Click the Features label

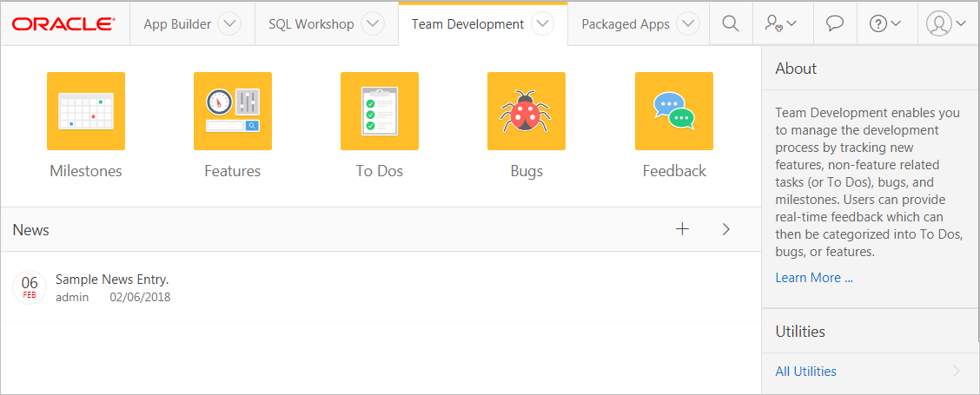(x=233, y=171)
